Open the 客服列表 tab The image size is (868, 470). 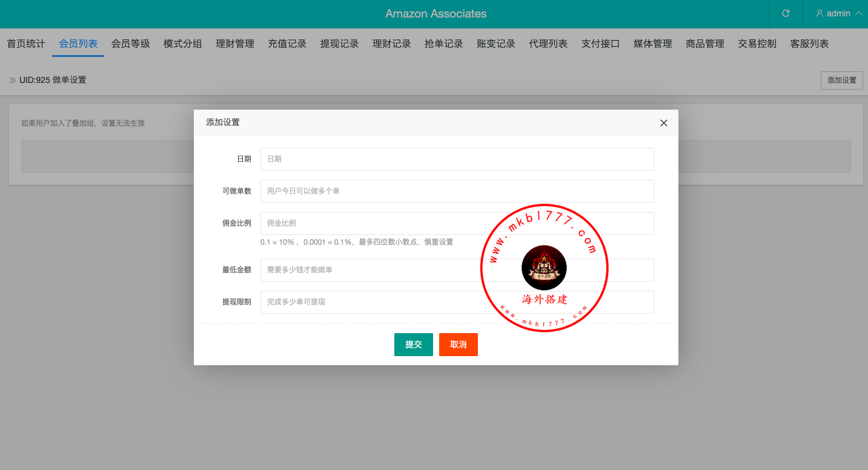pyautogui.click(x=810, y=44)
